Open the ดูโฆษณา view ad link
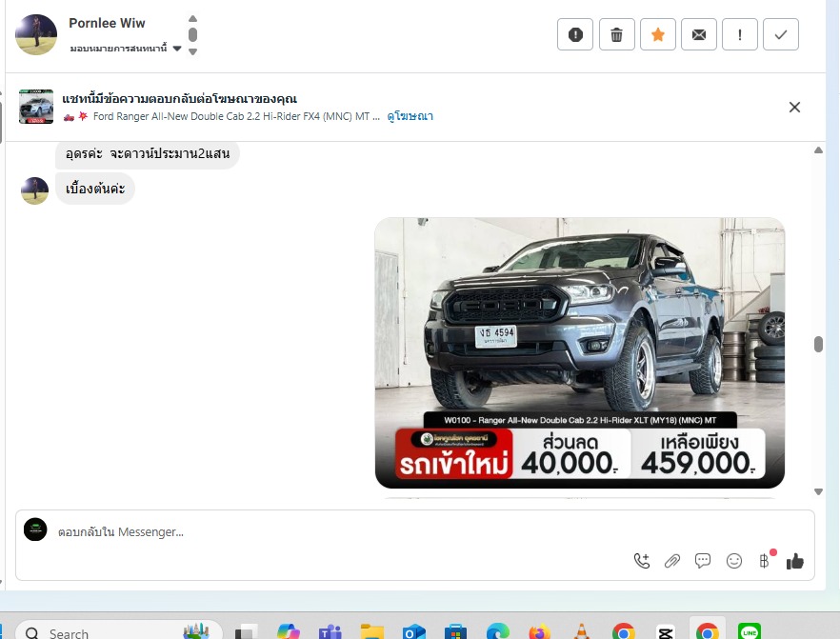Image resolution: width=840 pixels, height=639 pixels. click(x=410, y=116)
